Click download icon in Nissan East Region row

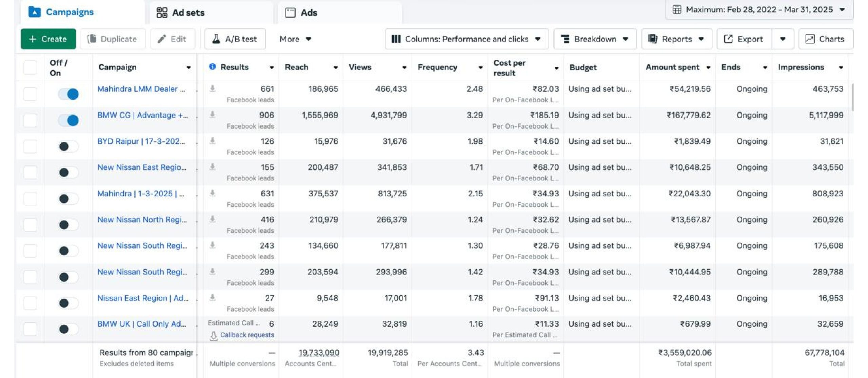(x=212, y=298)
